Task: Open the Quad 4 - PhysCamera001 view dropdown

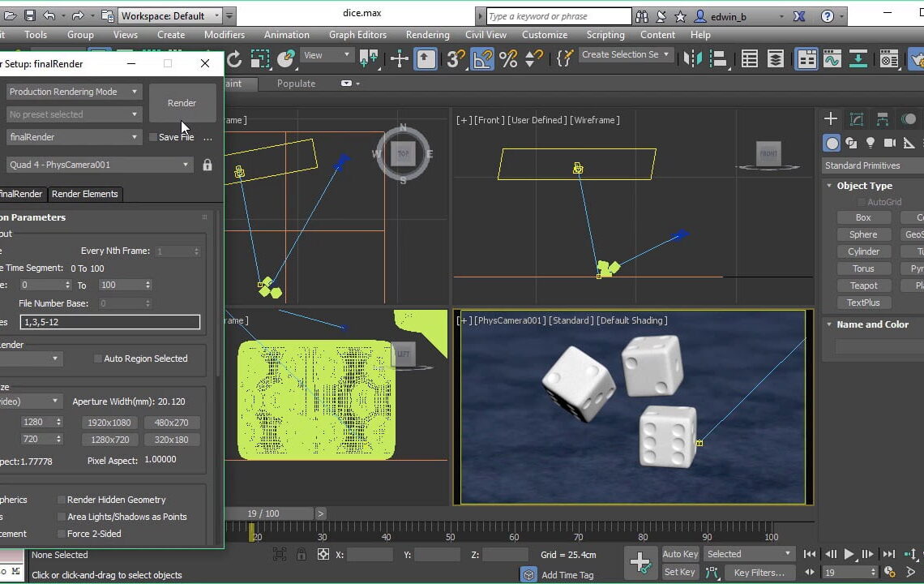Action: click(x=97, y=165)
